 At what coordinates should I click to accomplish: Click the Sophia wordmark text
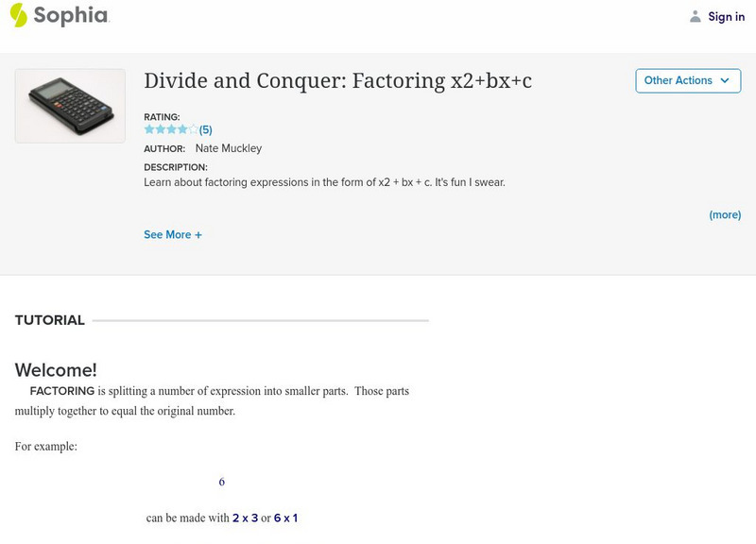pyautogui.click(x=71, y=15)
